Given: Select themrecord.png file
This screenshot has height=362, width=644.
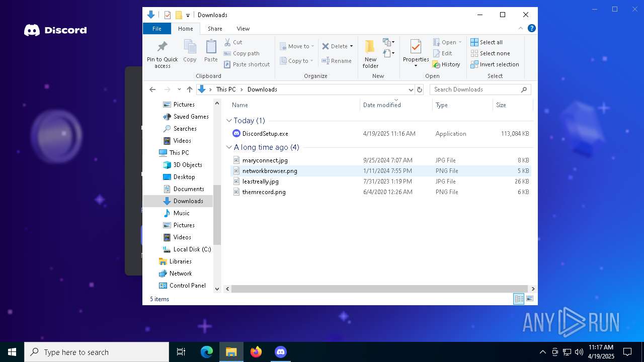Looking at the screenshot, I should coord(381,192).
